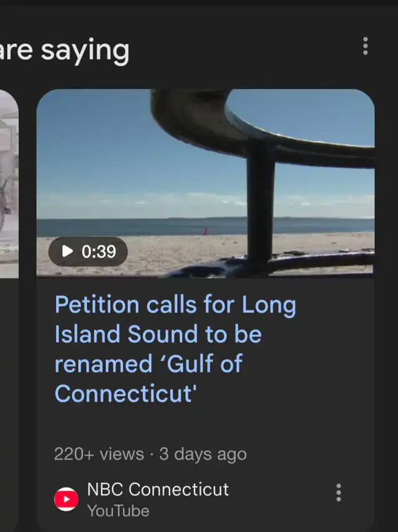Click the word 'Connecticut'' ending the headline
This screenshot has width=398, height=532.
125,393
